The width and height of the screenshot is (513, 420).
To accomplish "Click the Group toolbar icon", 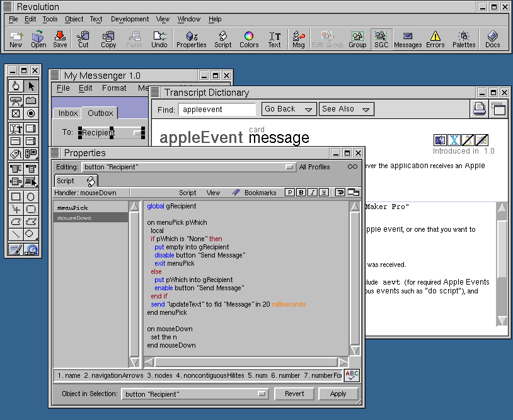I will click(x=357, y=39).
